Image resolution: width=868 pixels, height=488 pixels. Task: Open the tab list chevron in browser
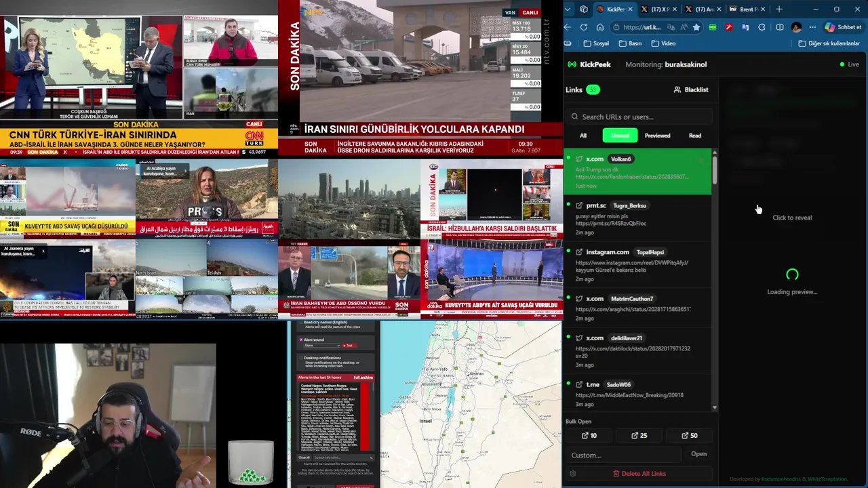(x=567, y=9)
